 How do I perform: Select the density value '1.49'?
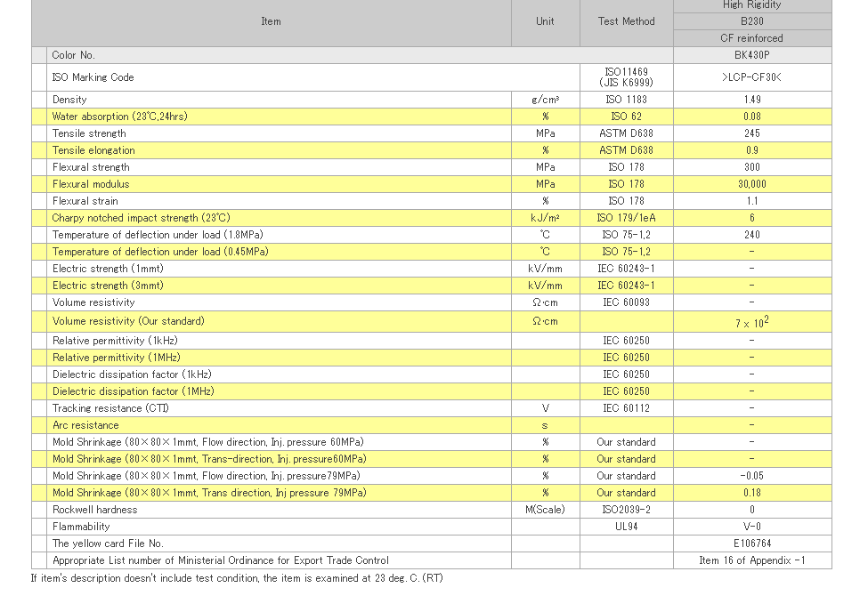[751, 100]
